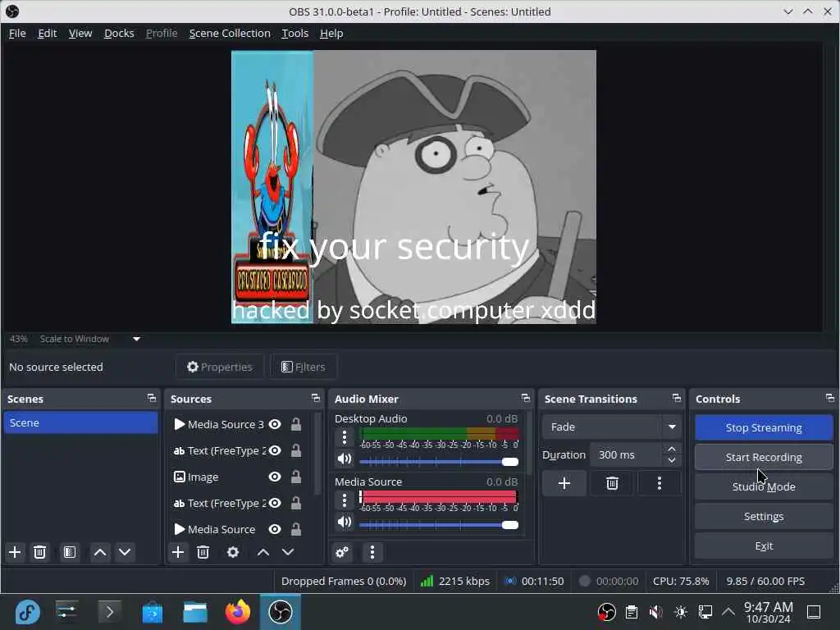Move source down arrow in Sources dock
840x630 pixels.
coord(288,552)
